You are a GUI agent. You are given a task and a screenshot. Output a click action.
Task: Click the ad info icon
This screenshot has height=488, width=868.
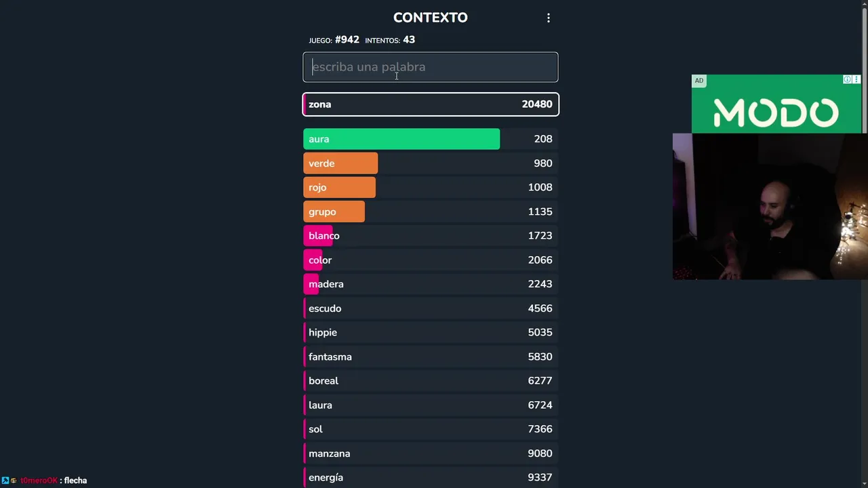(847, 80)
